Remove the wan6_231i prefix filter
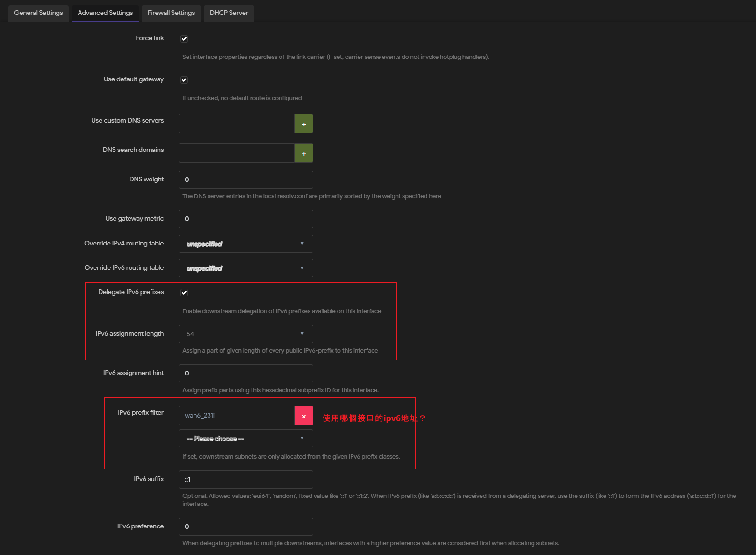Viewport: 756px width, 555px height. [x=304, y=416]
